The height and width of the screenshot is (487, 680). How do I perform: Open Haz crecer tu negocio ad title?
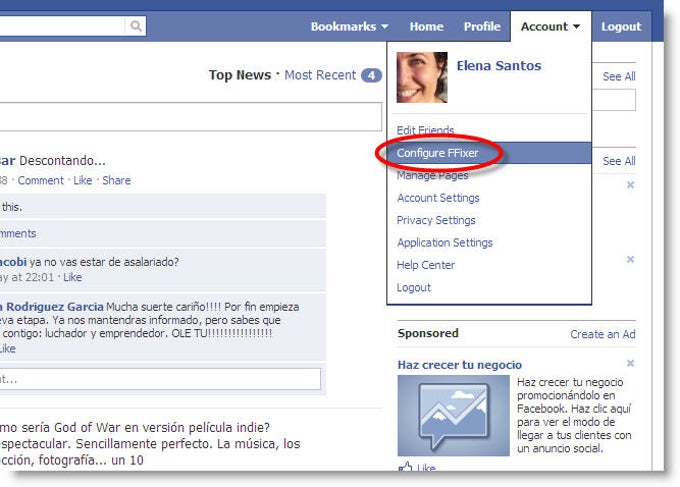[x=459, y=365]
